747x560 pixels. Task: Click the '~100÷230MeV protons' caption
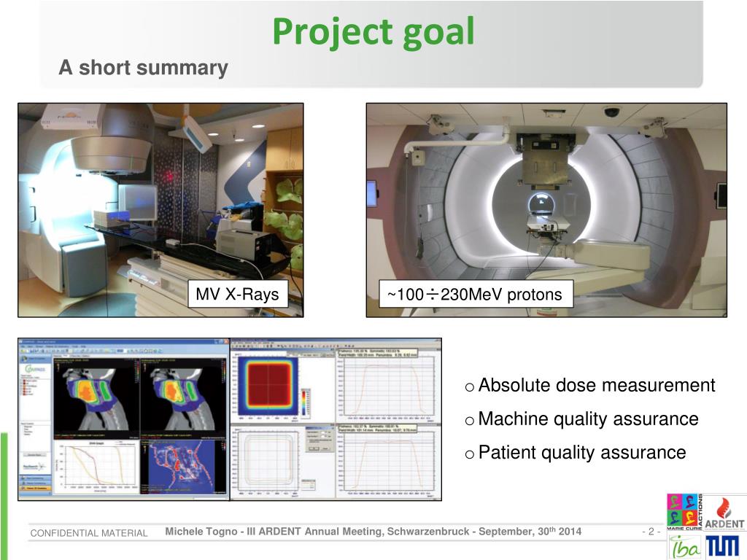(x=475, y=295)
